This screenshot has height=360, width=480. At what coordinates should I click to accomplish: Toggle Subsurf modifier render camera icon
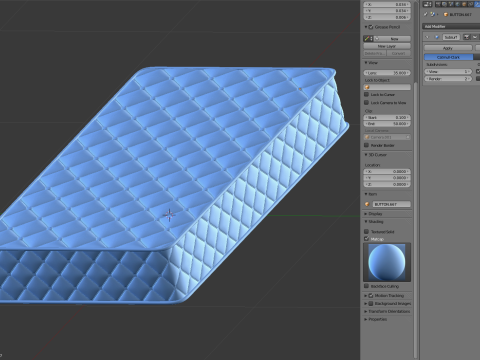[466, 37]
